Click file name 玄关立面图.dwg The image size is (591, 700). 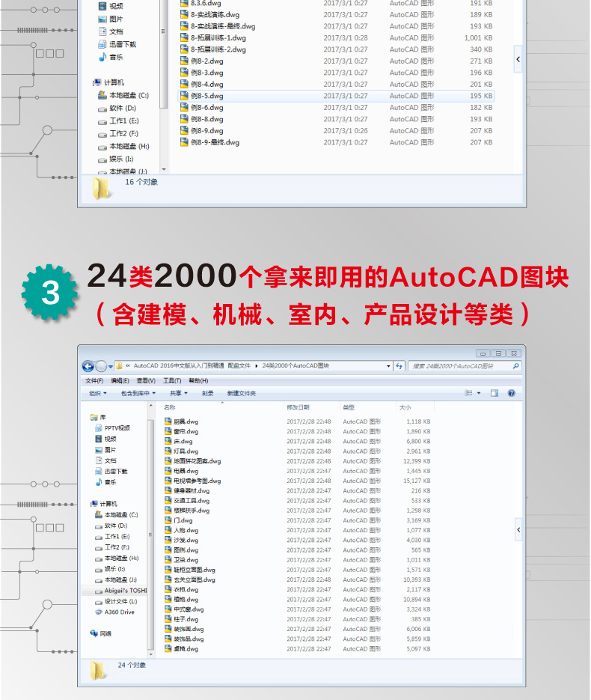(195, 579)
